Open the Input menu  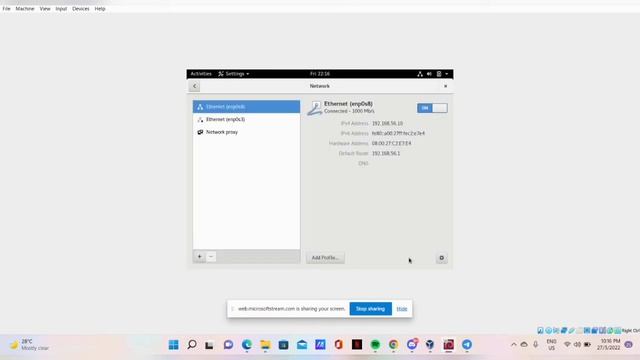pos(61,9)
